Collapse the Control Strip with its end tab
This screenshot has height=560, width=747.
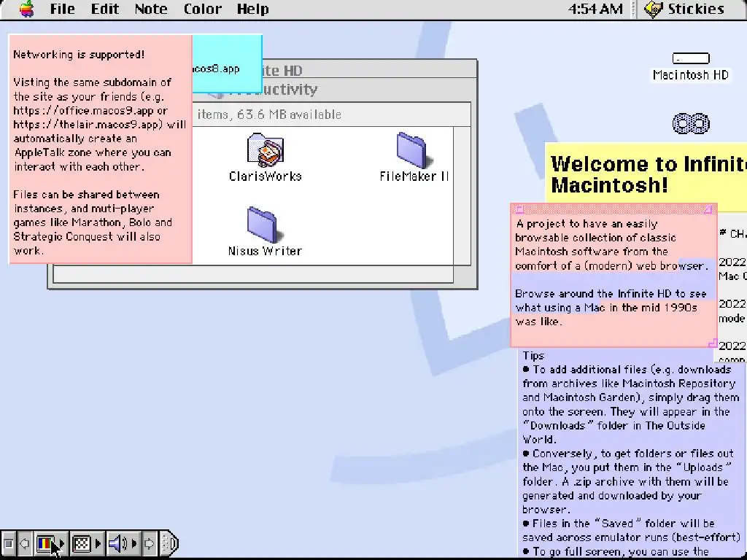coord(169,543)
